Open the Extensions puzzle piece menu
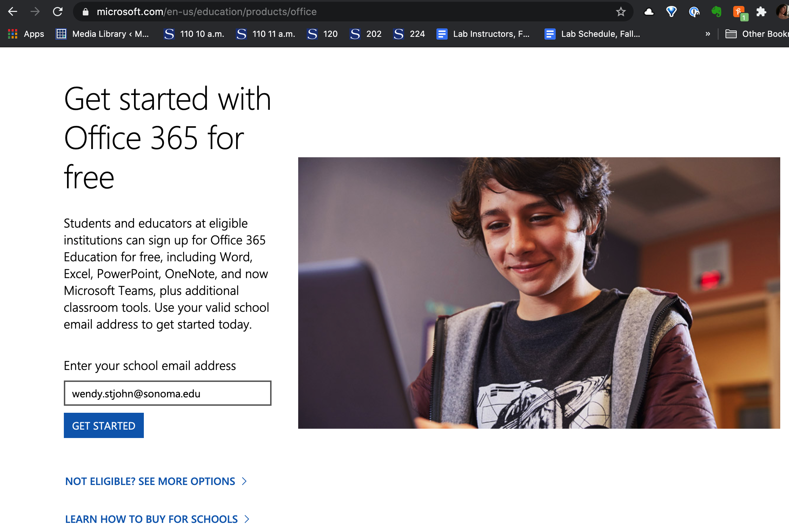This screenshot has height=532, width=789. click(x=761, y=12)
